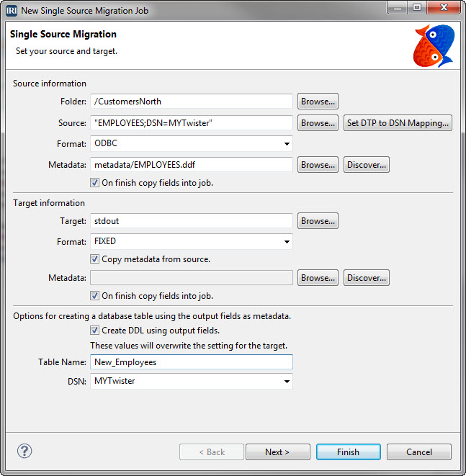The image size is (466, 476).
Task: Click into the Target stdout text field
Action: 192,220
